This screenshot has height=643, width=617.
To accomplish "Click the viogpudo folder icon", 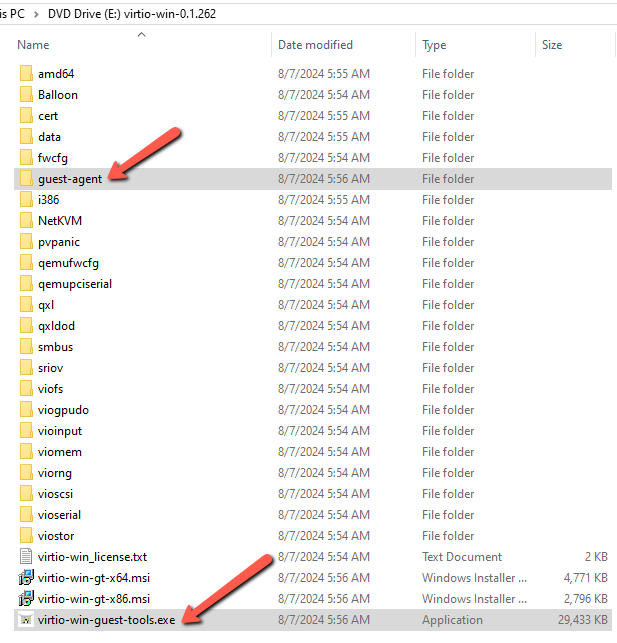I will click(x=26, y=410).
